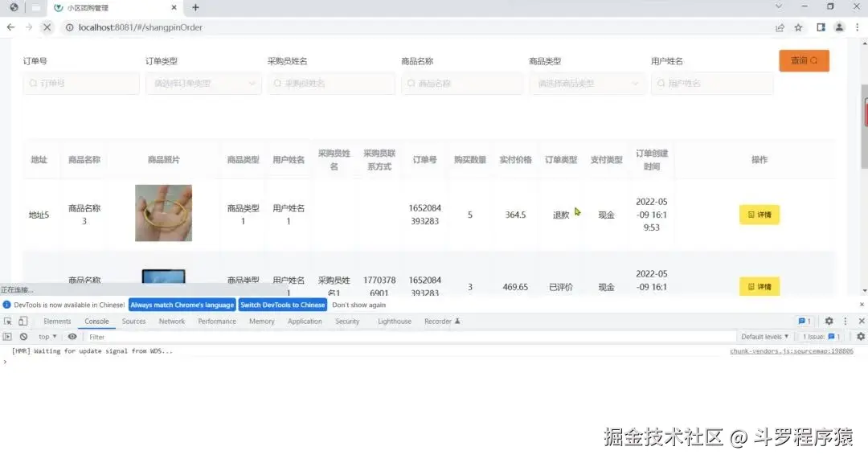
Task: Show the console sidebar icon
Action: tap(7, 336)
